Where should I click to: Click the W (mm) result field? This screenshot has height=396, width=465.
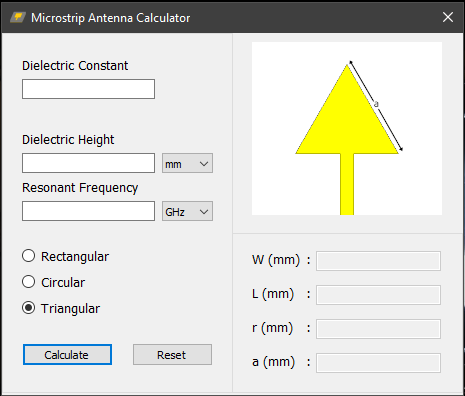tap(378, 261)
